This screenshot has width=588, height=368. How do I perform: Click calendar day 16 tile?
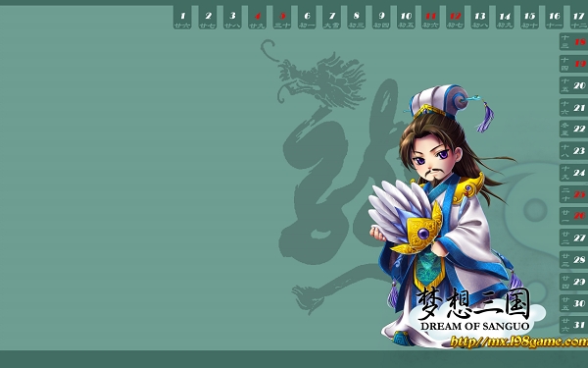coord(555,18)
